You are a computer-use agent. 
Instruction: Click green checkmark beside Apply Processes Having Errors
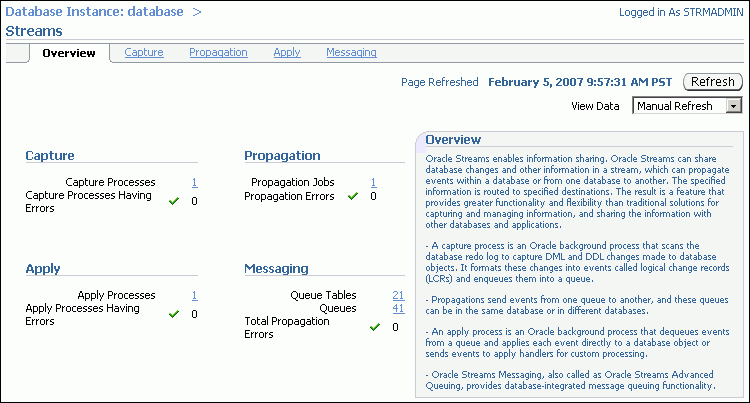pyautogui.click(x=174, y=314)
